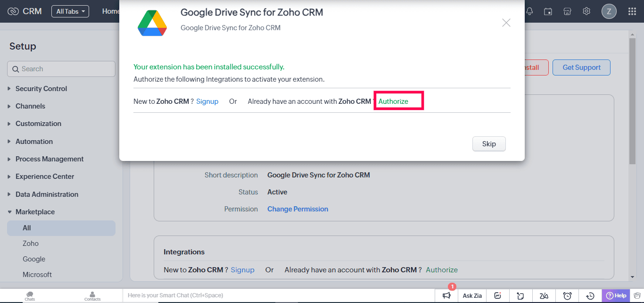Viewport: 644px width, 303px height.
Task: Click the Zoho CRM logo icon
Action: point(13,11)
